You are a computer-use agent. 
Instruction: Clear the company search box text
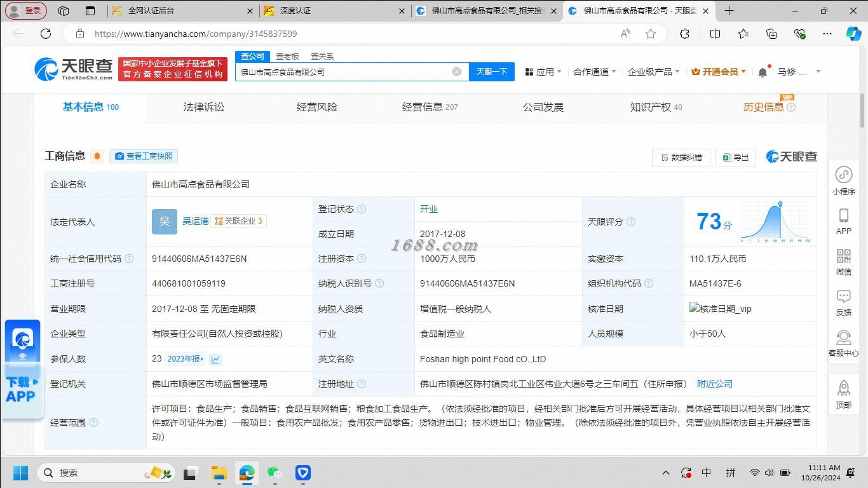[457, 72]
